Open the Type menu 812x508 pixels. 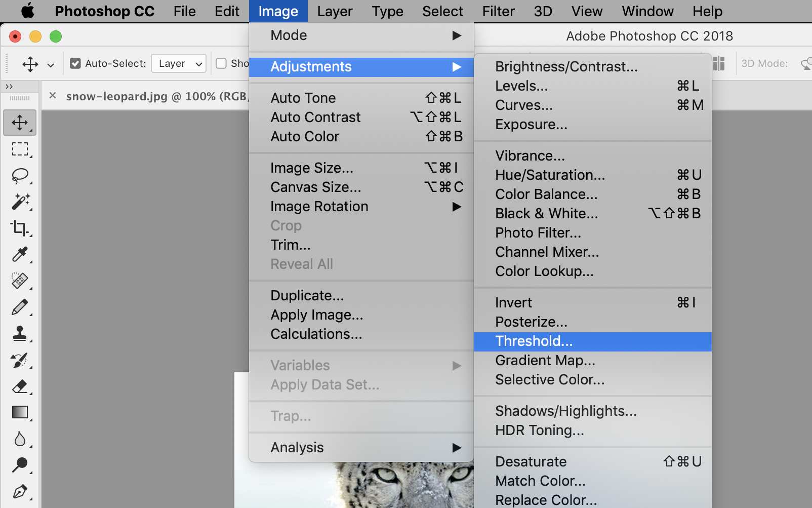tap(387, 11)
